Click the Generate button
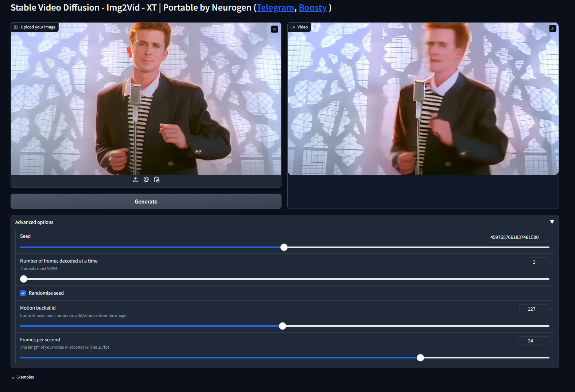575x392 pixels. pos(146,201)
